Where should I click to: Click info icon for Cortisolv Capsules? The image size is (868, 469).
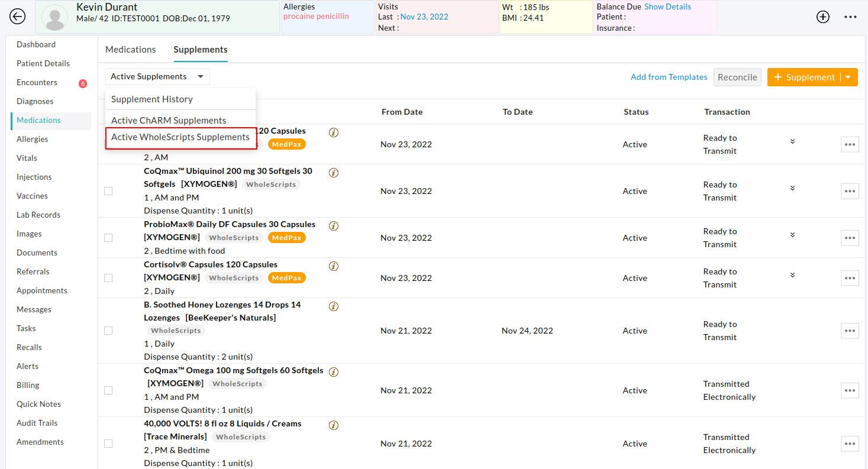pyautogui.click(x=334, y=266)
